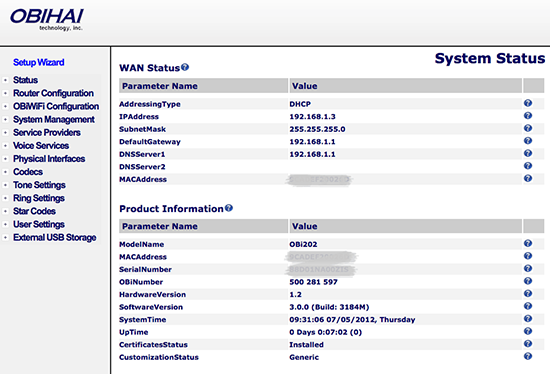Open Voice Services menu item
Image resolution: width=550 pixels, height=374 pixels.
coord(41,146)
